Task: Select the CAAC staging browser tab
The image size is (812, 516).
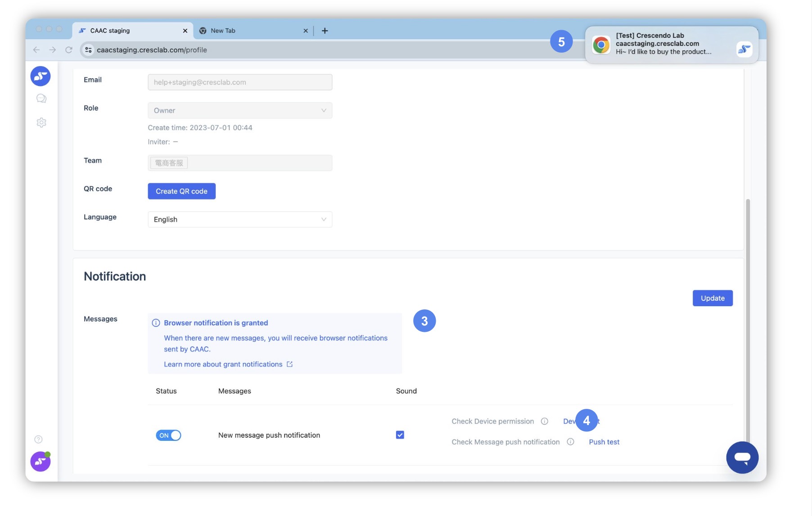Action: tap(131, 31)
